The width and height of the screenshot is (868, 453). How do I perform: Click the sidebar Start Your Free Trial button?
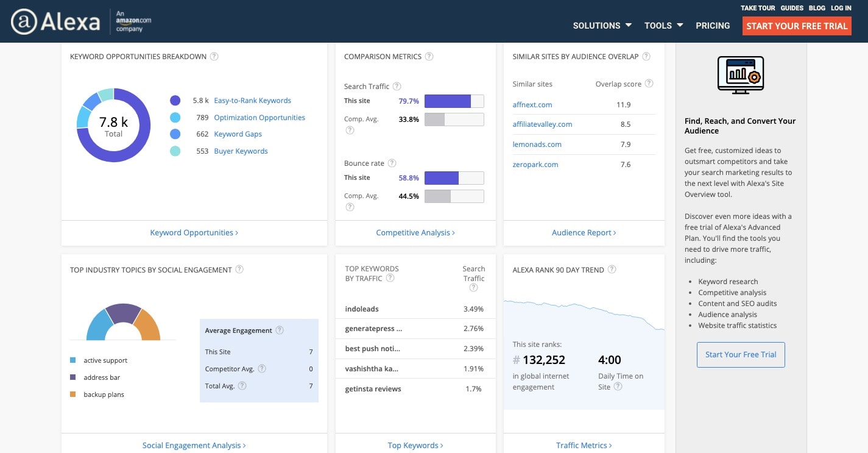click(741, 354)
